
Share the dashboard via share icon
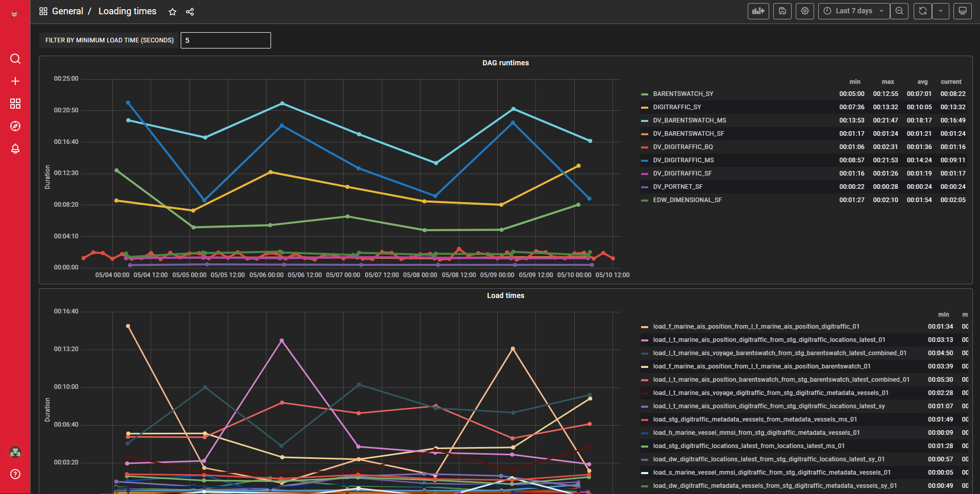click(190, 12)
